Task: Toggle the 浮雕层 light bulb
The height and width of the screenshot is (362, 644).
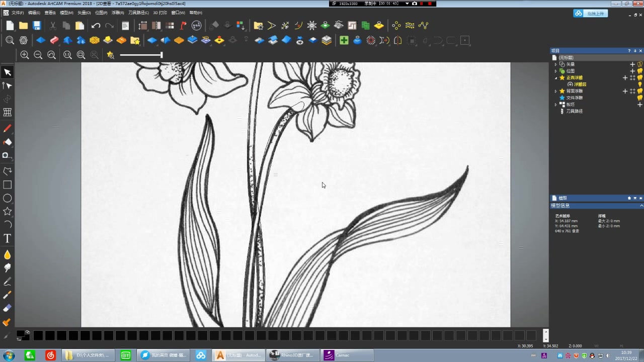Action: (x=640, y=84)
